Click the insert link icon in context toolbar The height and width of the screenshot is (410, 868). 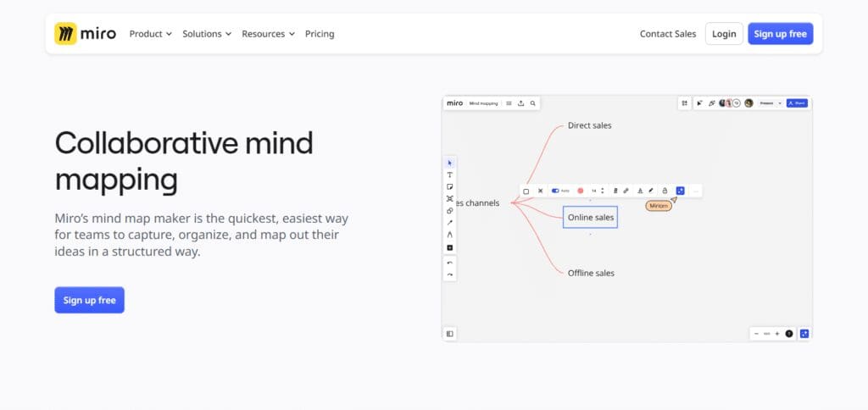[626, 191]
